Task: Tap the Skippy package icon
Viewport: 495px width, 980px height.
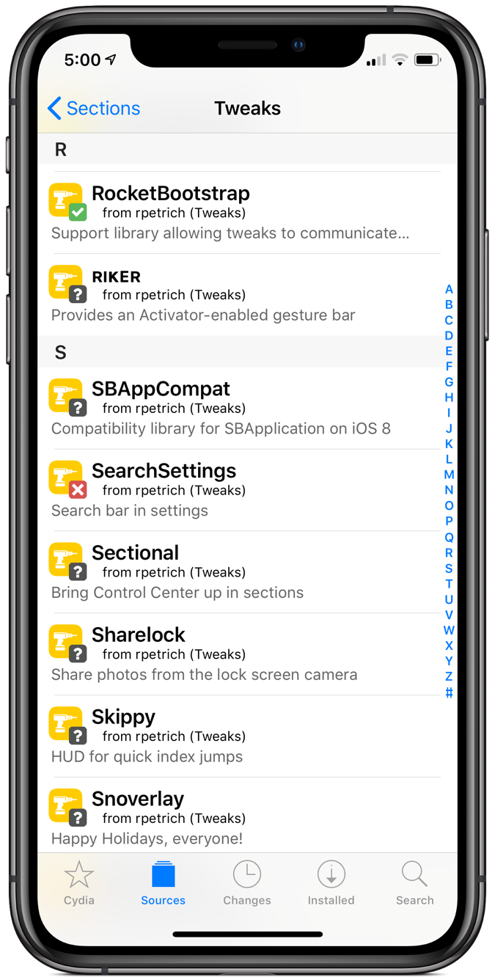Action: click(68, 725)
